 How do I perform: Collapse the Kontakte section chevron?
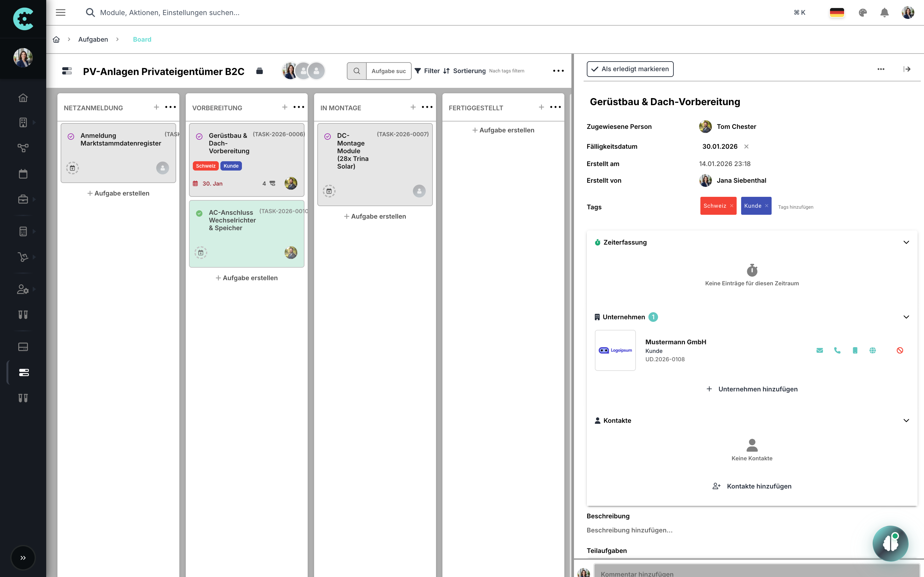point(907,421)
